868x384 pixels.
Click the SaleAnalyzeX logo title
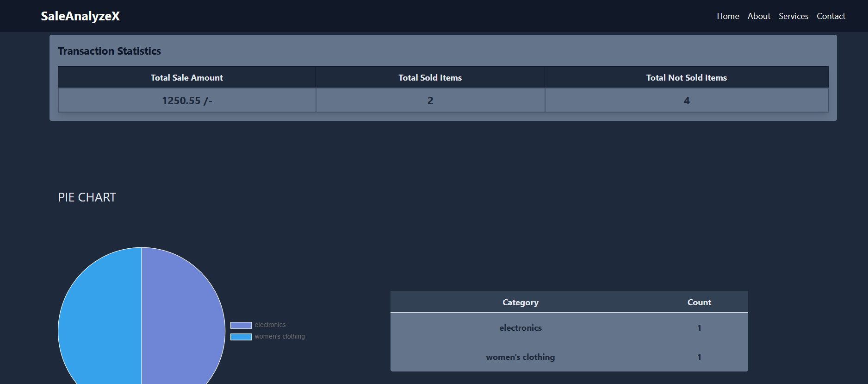click(80, 16)
